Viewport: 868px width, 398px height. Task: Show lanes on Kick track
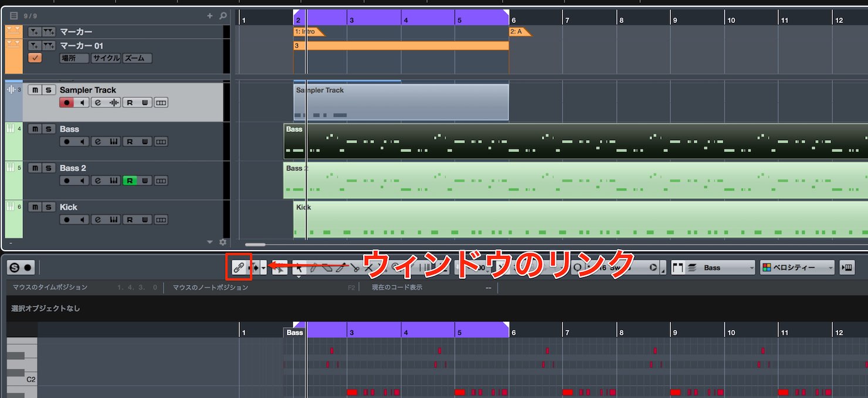pyautogui.click(x=161, y=220)
